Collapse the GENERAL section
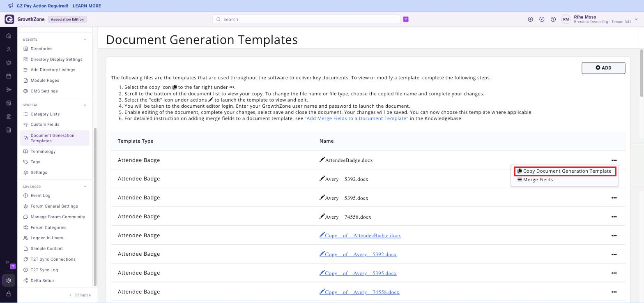Viewport: 644px width, 303px height. [85, 105]
